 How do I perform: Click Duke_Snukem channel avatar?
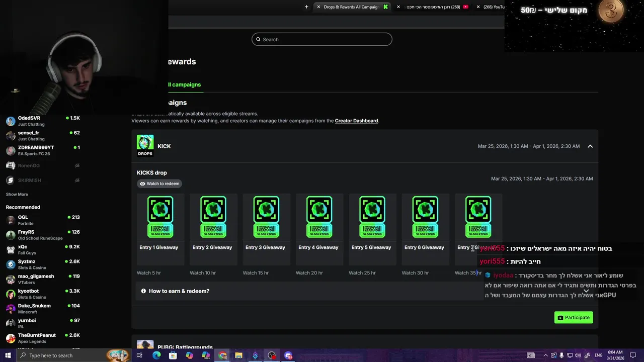click(x=11, y=309)
